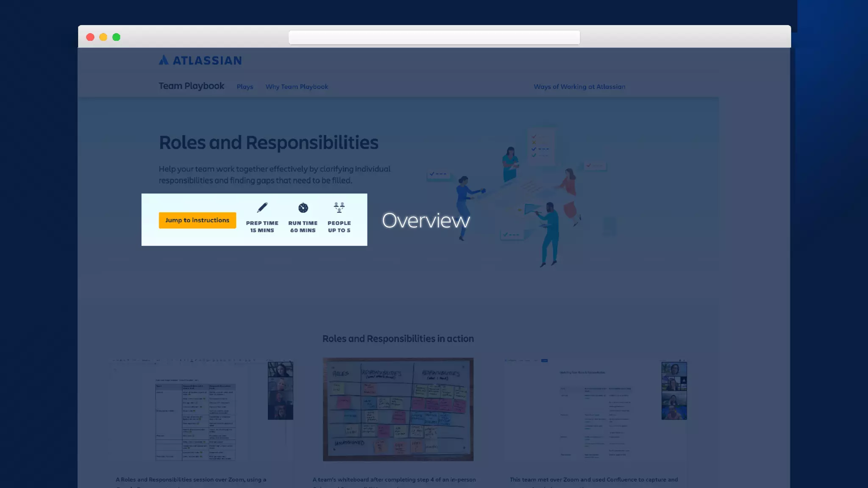868x488 pixels.
Task: Open the Plays menu item
Action: pyautogui.click(x=245, y=87)
